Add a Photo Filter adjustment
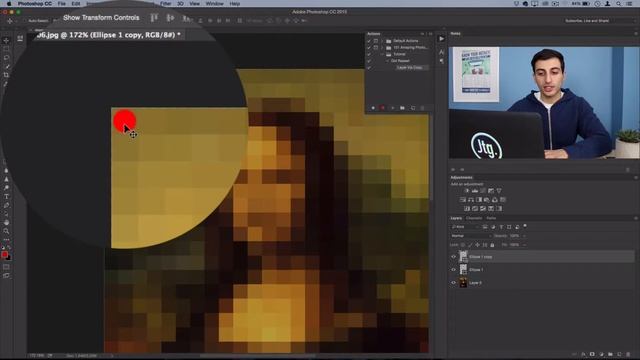Image resolution: width=640 pixels, height=360 pixels. [487, 200]
